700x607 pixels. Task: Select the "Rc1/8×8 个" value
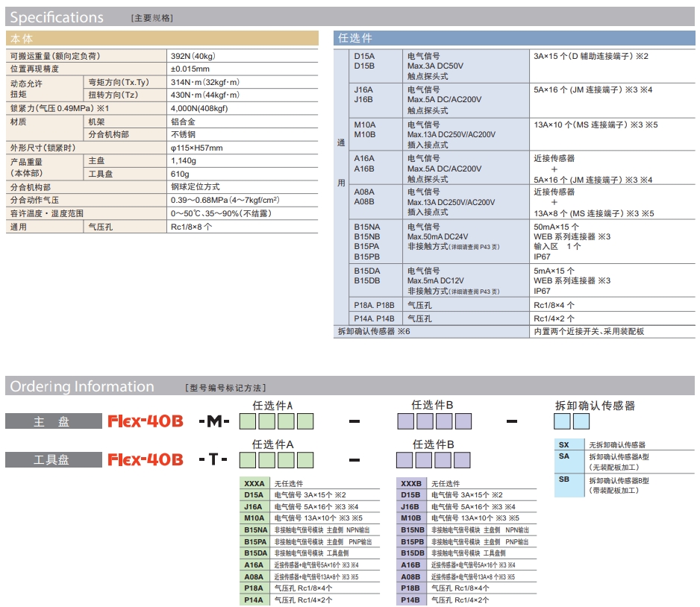click(x=192, y=227)
